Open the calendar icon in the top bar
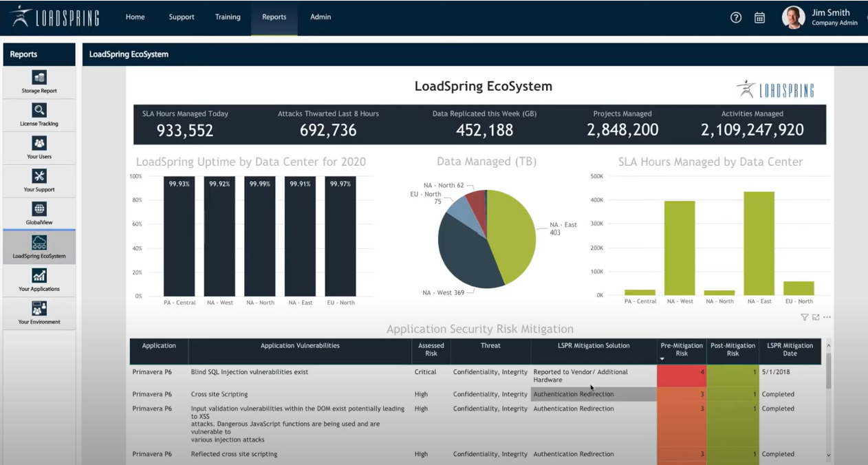The height and width of the screenshot is (465, 868). pyautogui.click(x=759, y=17)
